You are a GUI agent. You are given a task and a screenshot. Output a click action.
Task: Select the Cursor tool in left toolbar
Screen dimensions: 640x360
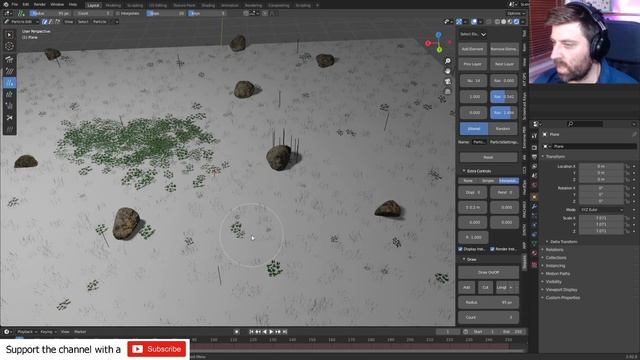tap(9, 46)
